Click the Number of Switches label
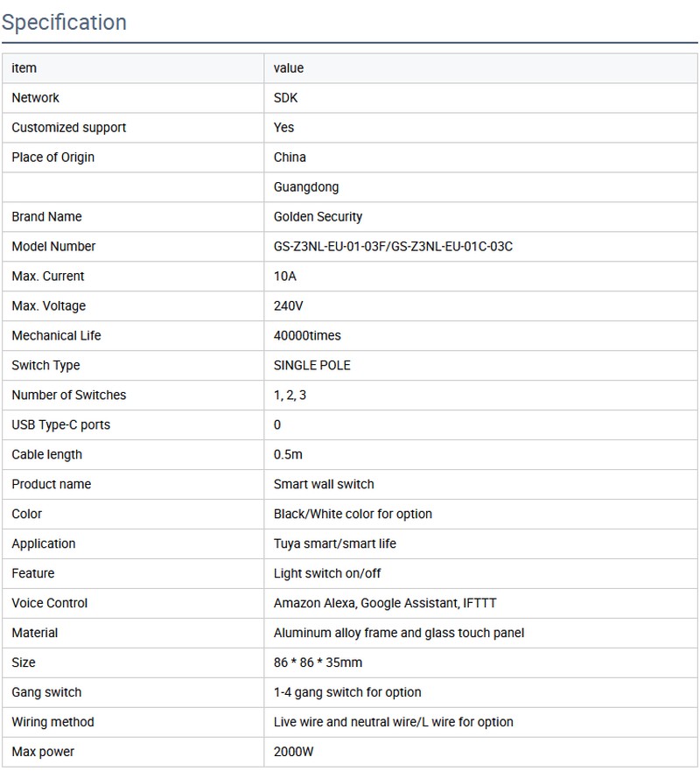This screenshot has width=700, height=771. pos(69,396)
